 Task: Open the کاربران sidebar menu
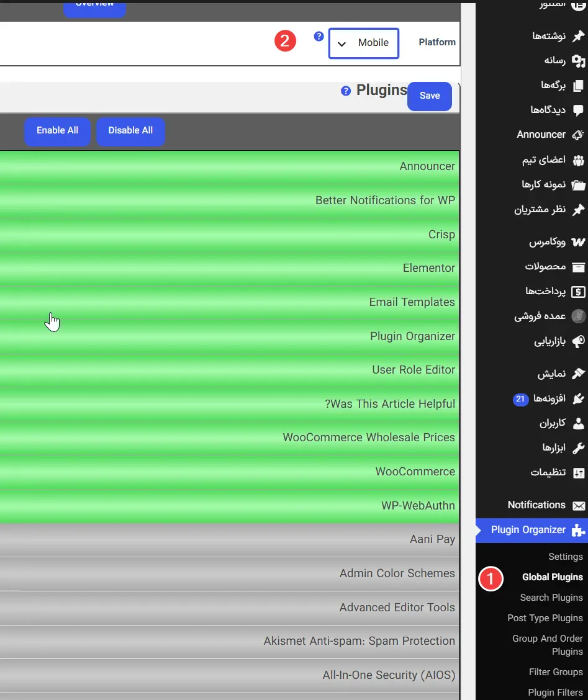tap(531, 423)
